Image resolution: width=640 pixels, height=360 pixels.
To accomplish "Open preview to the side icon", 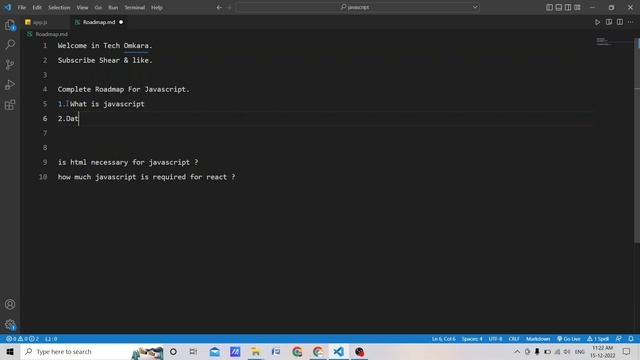I will [609, 22].
